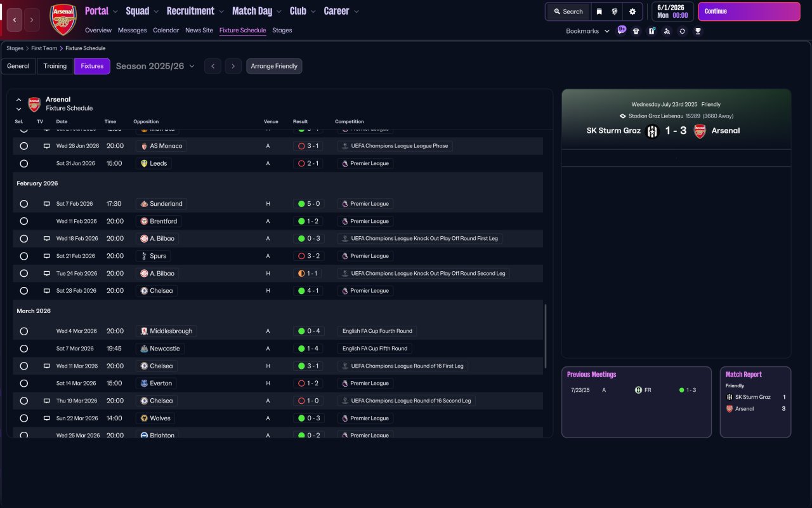Click the scouting magnifier person icon
The width and height of the screenshot is (812, 508).
click(x=667, y=31)
